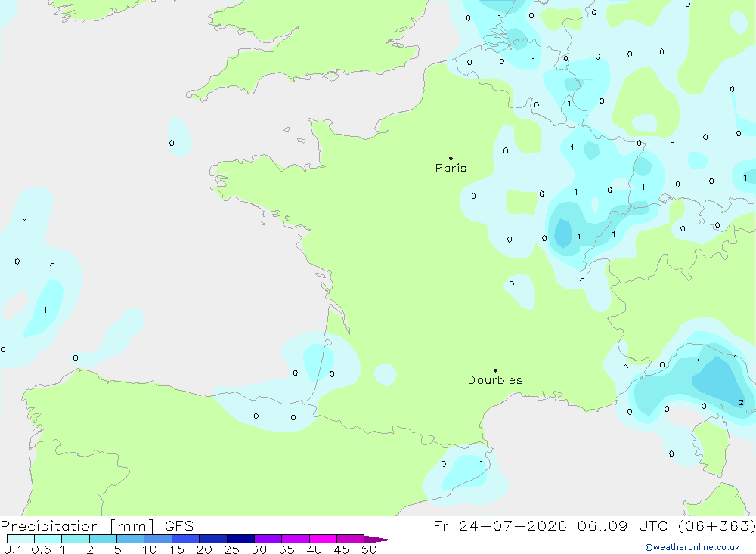Click the '(06+363)' forecast offset text

(717, 525)
